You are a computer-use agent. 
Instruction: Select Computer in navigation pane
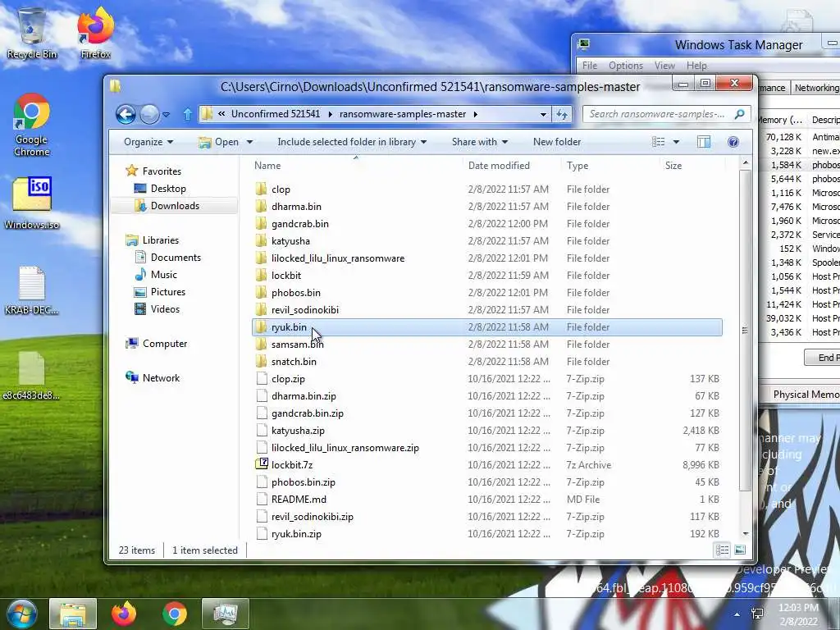point(157,344)
